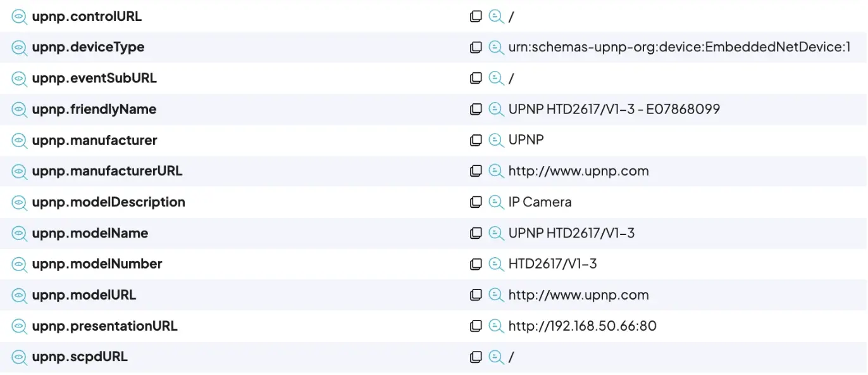Click the upnp.modelDescription field label
The image size is (868, 375).
click(108, 203)
